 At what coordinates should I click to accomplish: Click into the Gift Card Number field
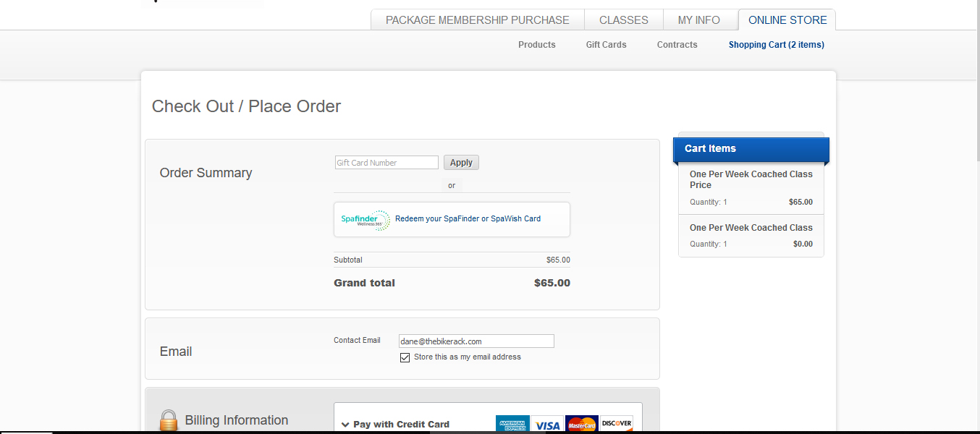[x=386, y=163]
